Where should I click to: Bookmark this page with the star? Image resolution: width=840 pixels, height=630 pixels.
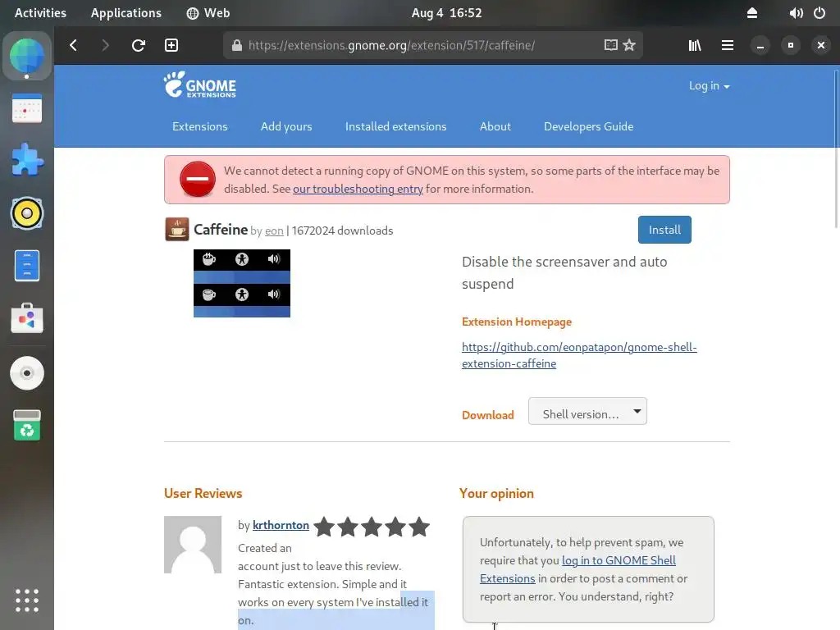click(629, 46)
